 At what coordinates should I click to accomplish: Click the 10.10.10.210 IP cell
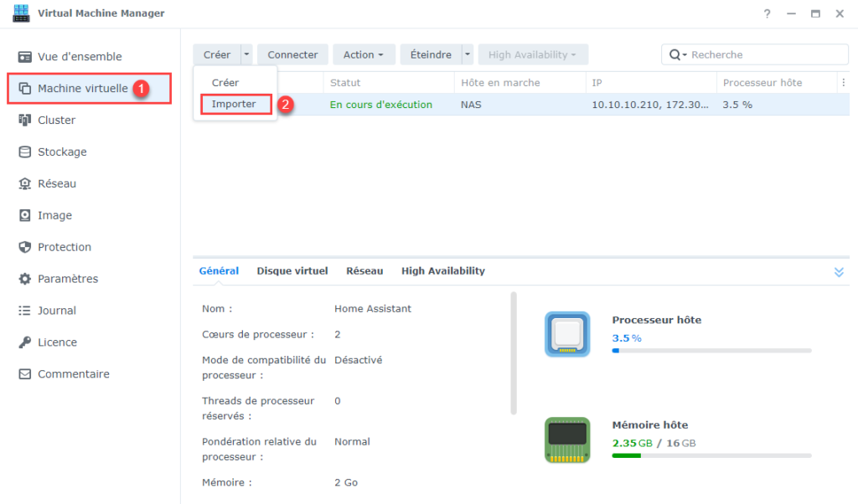(x=650, y=105)
